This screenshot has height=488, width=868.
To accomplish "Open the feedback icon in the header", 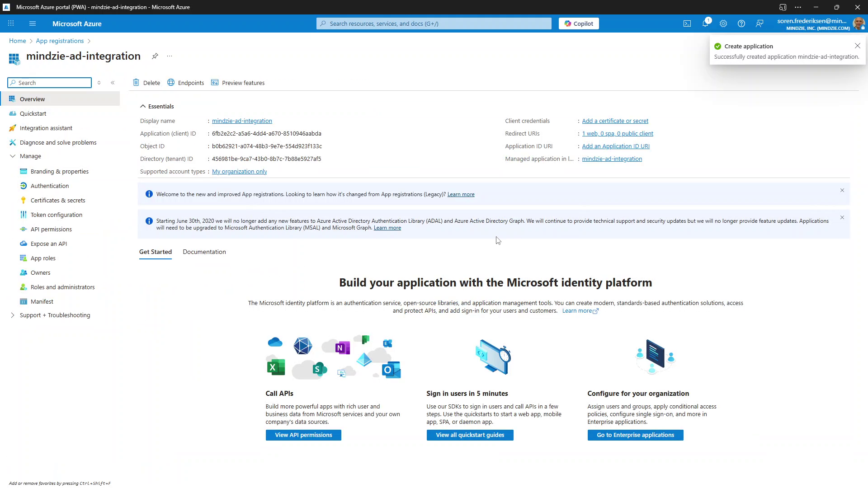I will (759, 23).
